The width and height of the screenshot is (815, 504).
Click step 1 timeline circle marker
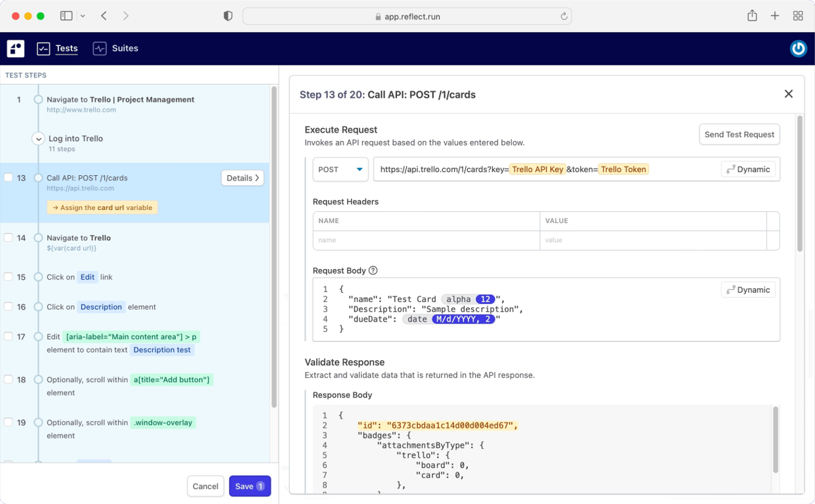pyautogui.click(x=38, y=100)
